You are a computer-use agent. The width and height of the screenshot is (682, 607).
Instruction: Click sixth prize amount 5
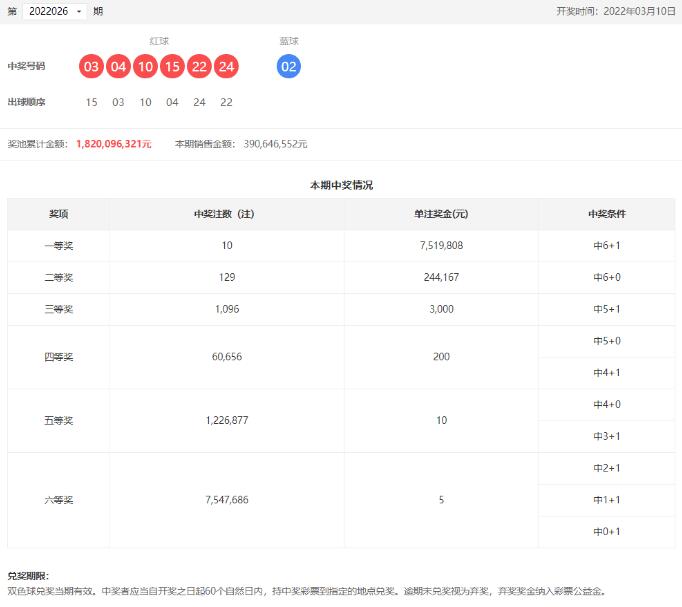pyautogui.click(x=441, y=500)
